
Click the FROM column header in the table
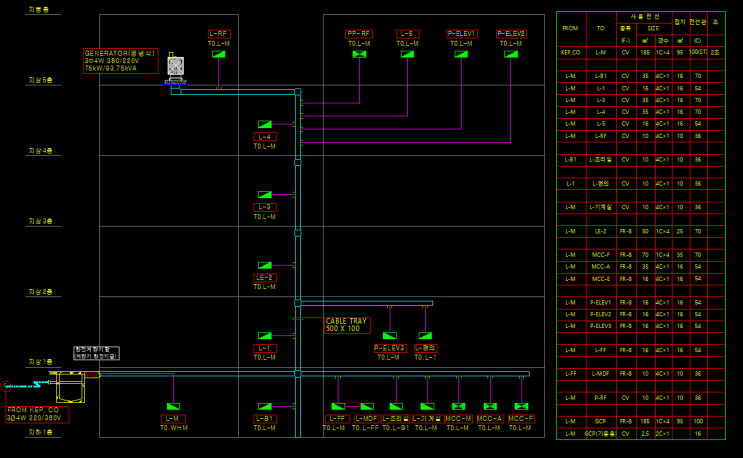570,28
